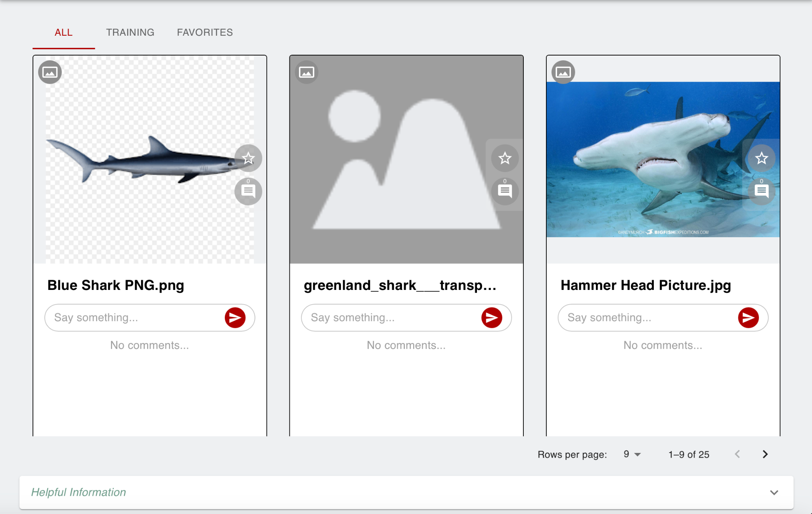Screen dimensions: 812x514
Task: Expand the Helpful Information panel
Action: point(774,493)
